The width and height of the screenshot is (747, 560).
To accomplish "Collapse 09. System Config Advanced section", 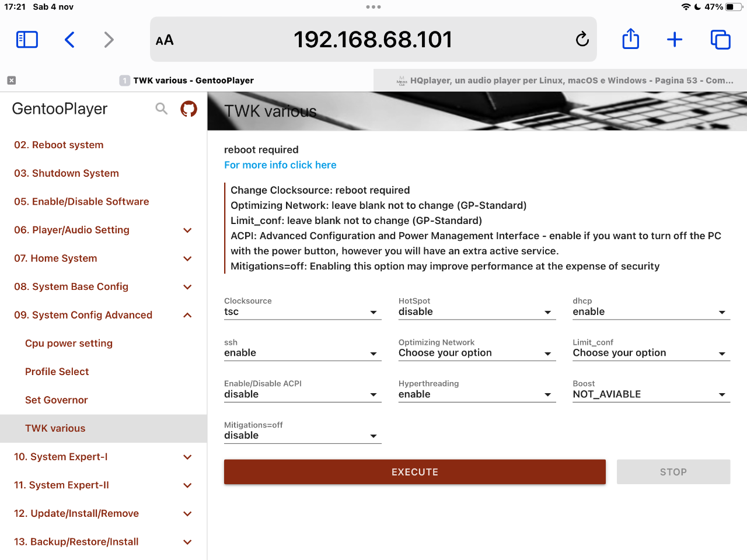I will (103, 315).
